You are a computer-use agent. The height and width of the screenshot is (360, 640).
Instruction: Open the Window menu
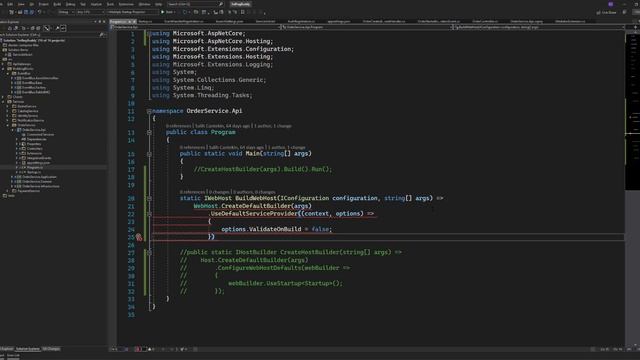(144, 4)
